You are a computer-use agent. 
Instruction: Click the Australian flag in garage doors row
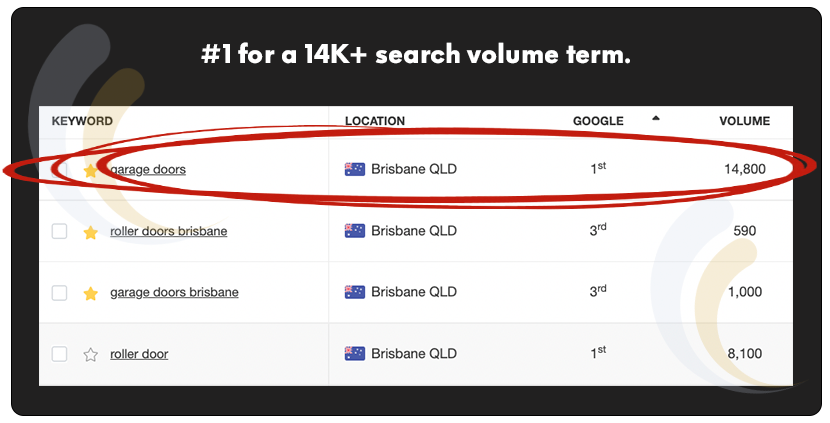tap(354, 169)
